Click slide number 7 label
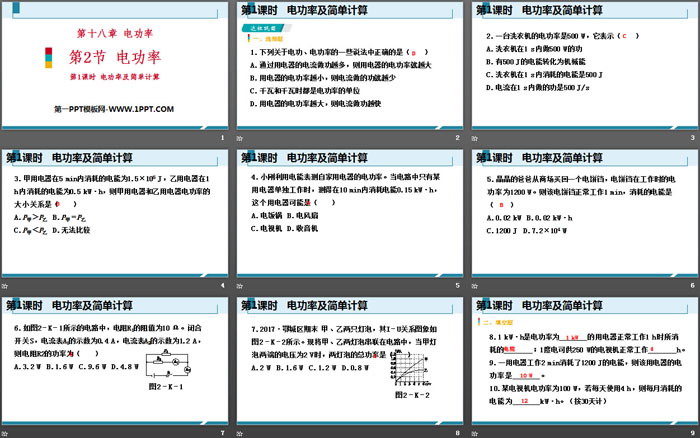Viewport: 700px width, 438px height. tap(223, 433)
